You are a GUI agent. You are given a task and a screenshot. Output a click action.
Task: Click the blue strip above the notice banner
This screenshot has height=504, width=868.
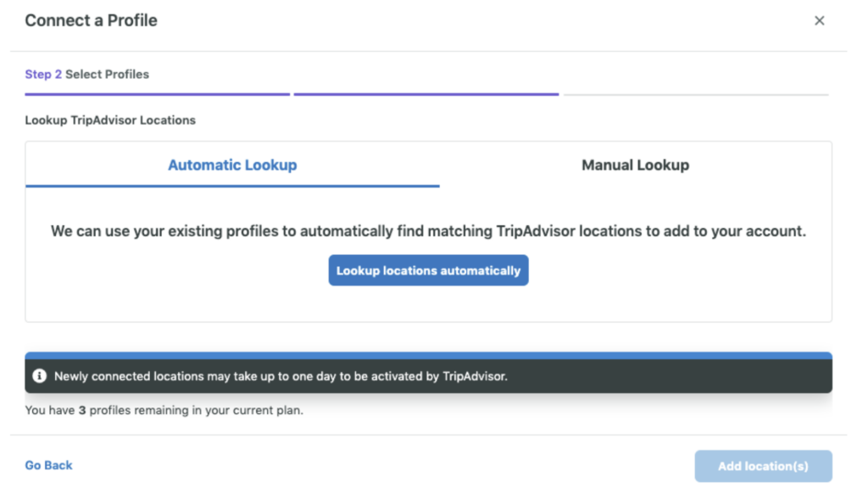pyautogui.click(x=428, y=356)
